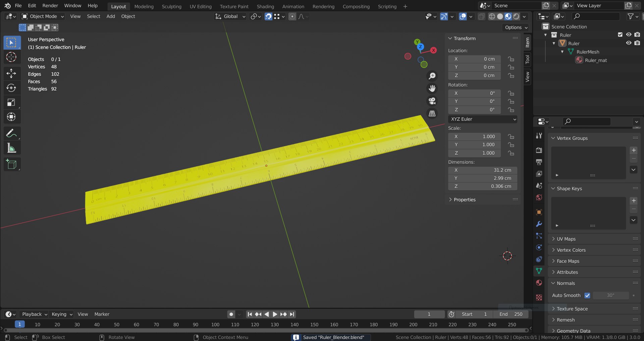Activate the Scale tool
Image resolution: width=644 pixels, height=341 pixels.
[11, 102]
